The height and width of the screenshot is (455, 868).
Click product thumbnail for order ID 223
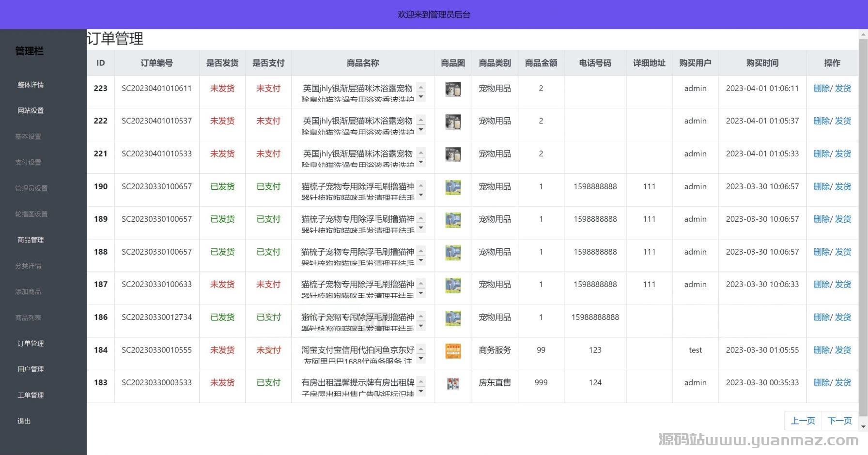453,89
